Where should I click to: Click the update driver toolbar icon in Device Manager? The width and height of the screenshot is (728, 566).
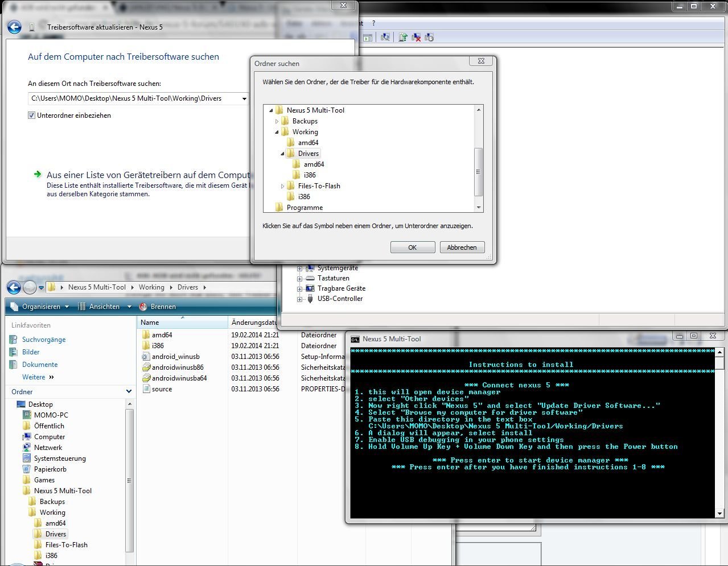click(x=403, y=38)
